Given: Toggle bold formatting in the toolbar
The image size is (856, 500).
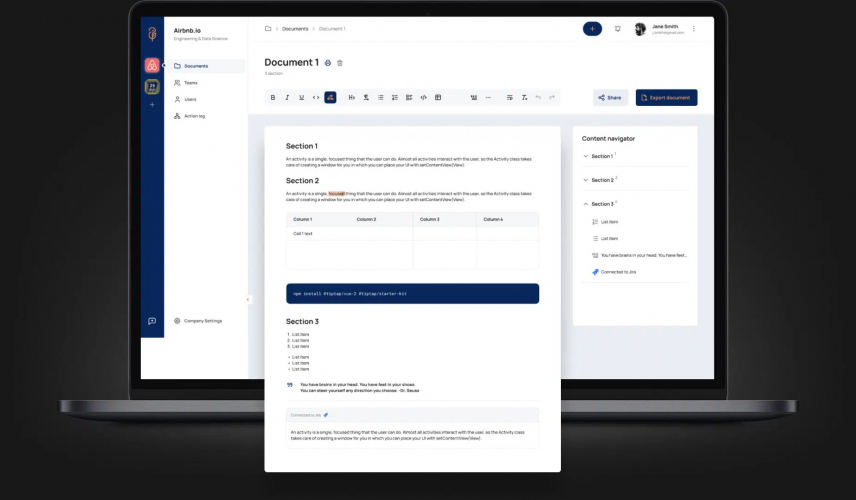Looking at the screenshot, I should tap(272, 98).
